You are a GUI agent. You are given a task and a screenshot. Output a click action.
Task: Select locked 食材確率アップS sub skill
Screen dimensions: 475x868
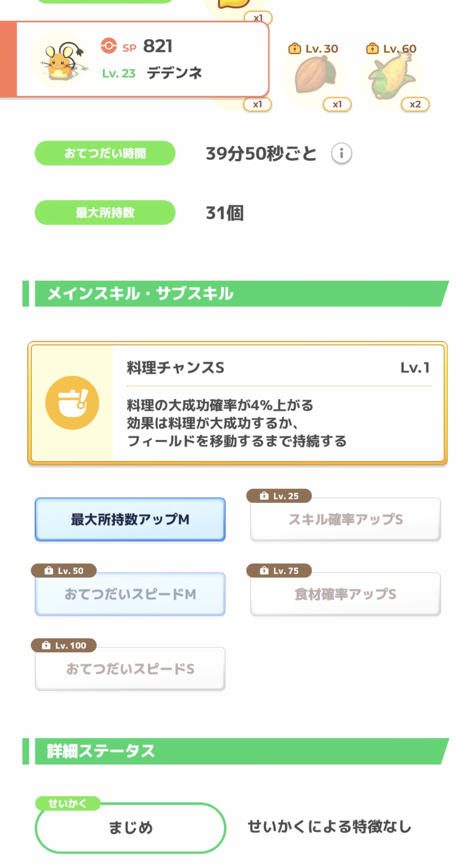pyautogui.click(x=345, y=594)
